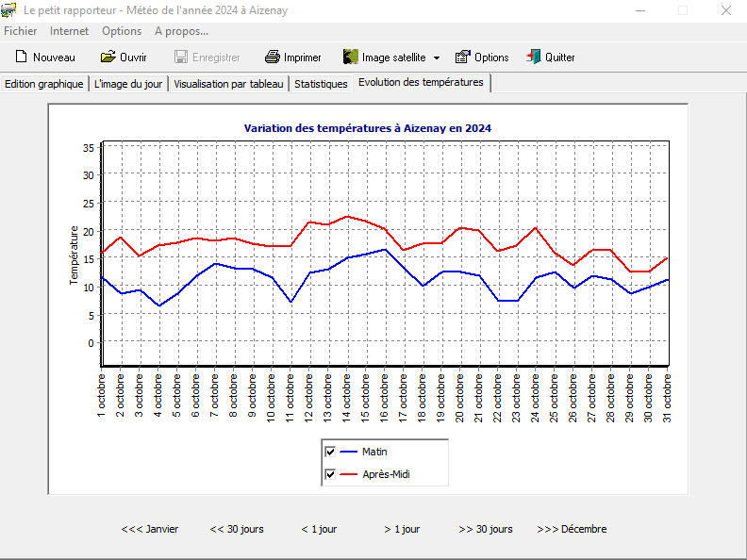The width and height of the screenshot is (747, 560).
Task: Advance one day with > 1 jour
Action: point(402,529)
